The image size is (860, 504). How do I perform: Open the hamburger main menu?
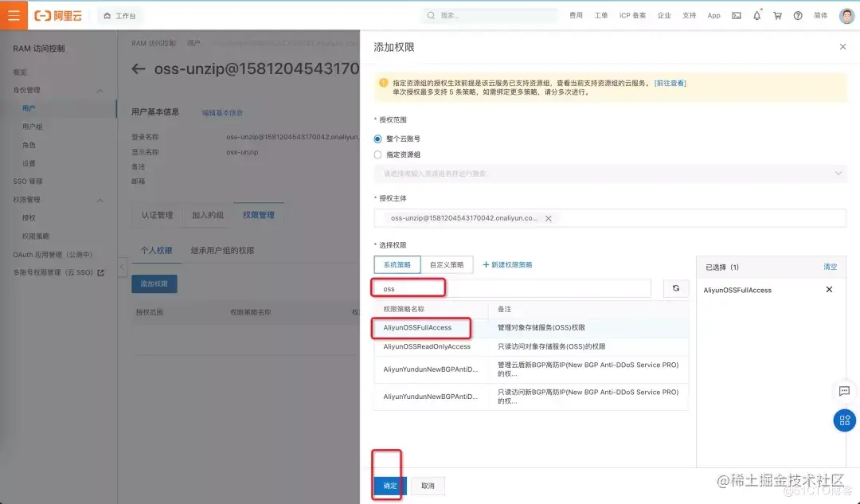pos(14,15)
